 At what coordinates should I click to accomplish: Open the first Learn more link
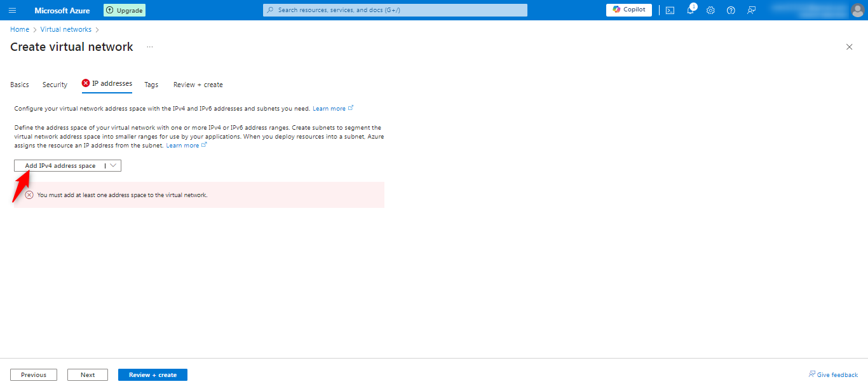[333, 109]
